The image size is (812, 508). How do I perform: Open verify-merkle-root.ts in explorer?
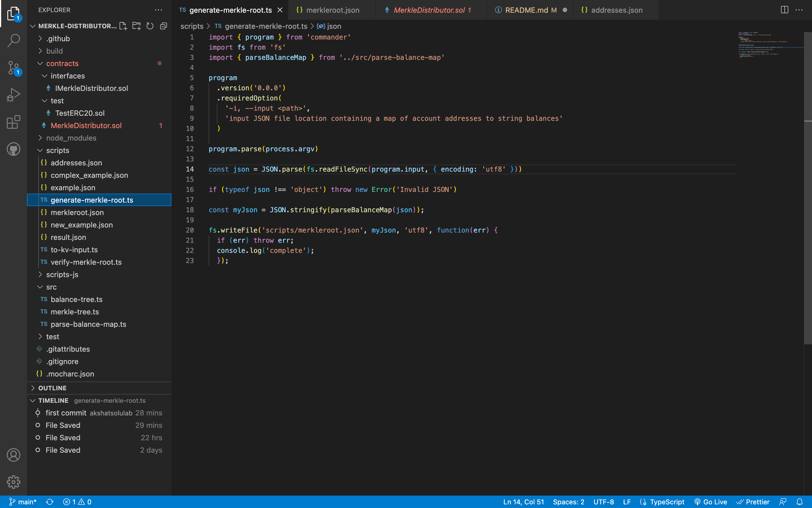[x=99, y=262]
